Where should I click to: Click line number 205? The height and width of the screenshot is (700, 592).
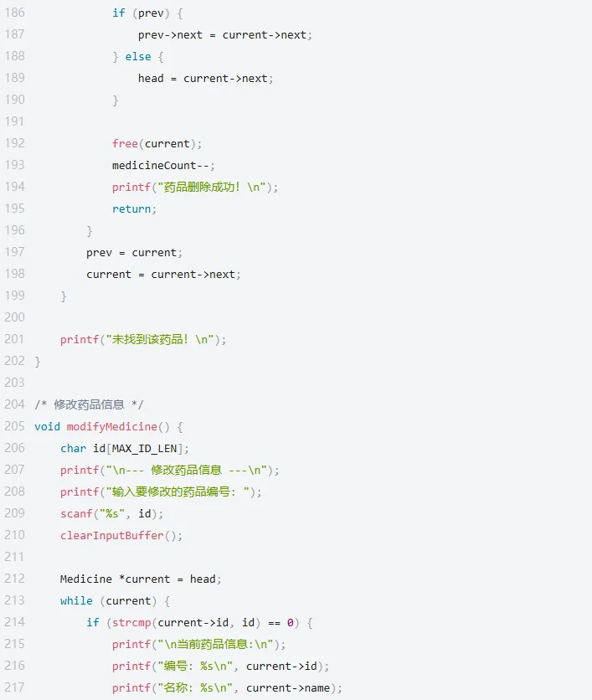15,426
